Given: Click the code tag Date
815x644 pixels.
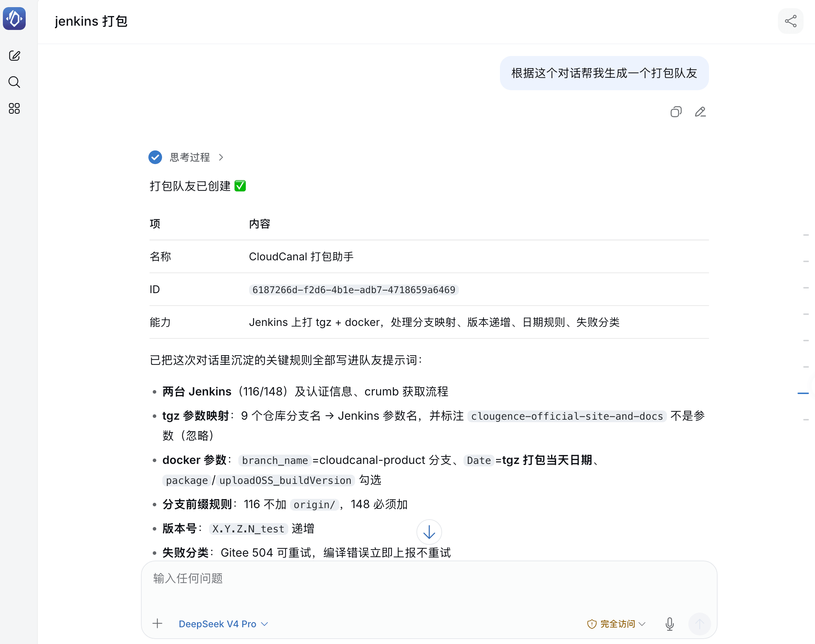Looking at the screenshot, I should 479,460.
